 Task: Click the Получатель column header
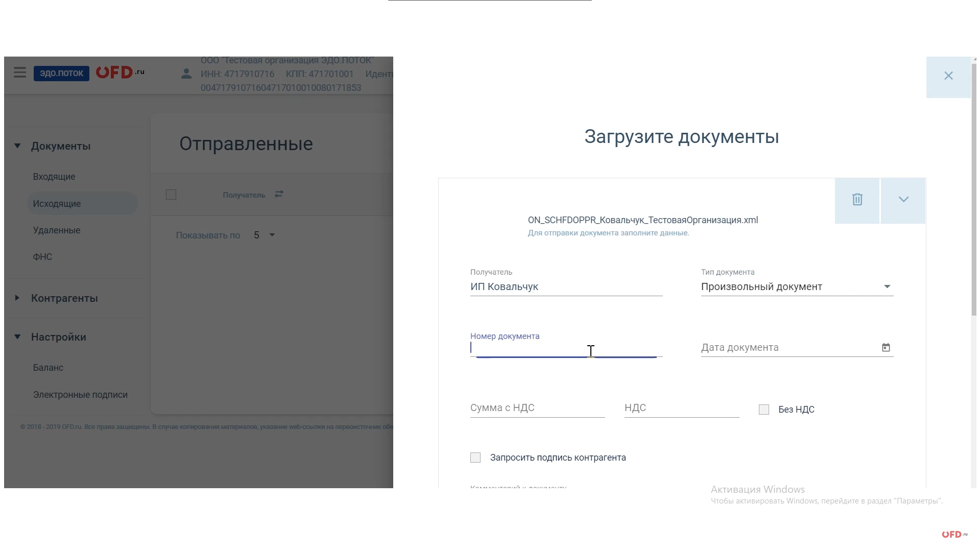[244, 195]
